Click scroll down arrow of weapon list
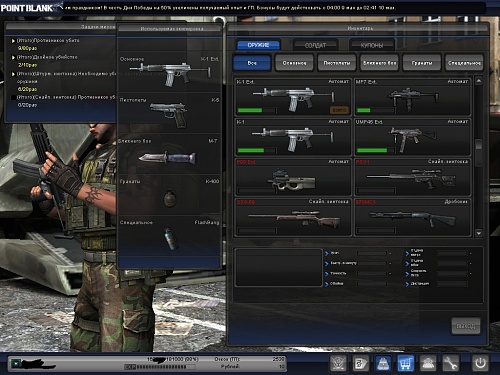500x375 pixels. tap(479, 233)
